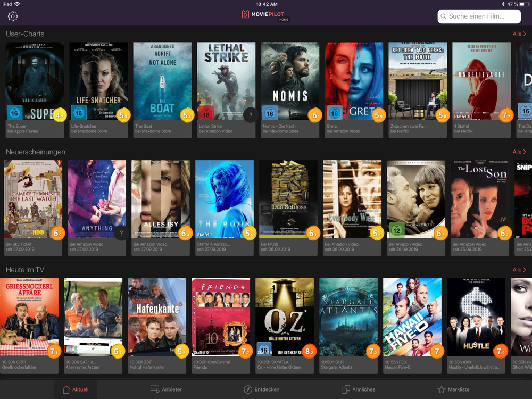Tap the 6.9 rating badge on The Last Watch
532x399 pixels.
pyautogui.click(x=57, y=234)
